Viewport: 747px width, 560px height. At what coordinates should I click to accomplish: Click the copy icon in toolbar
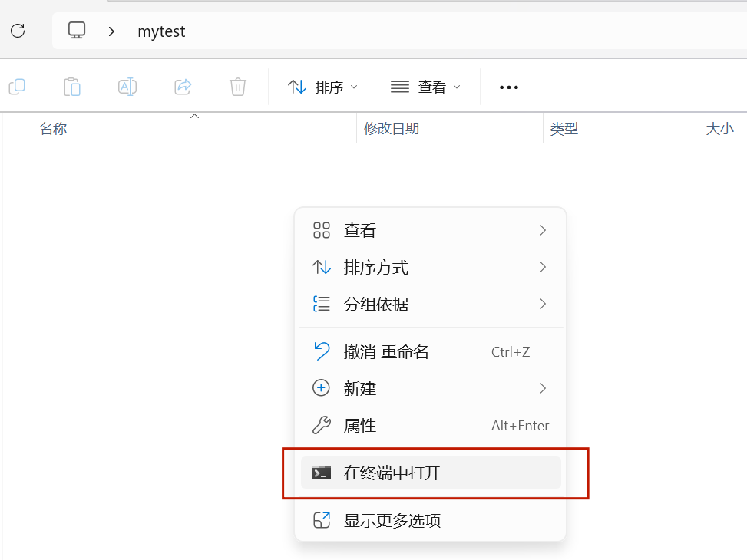(x=17, y=87)
